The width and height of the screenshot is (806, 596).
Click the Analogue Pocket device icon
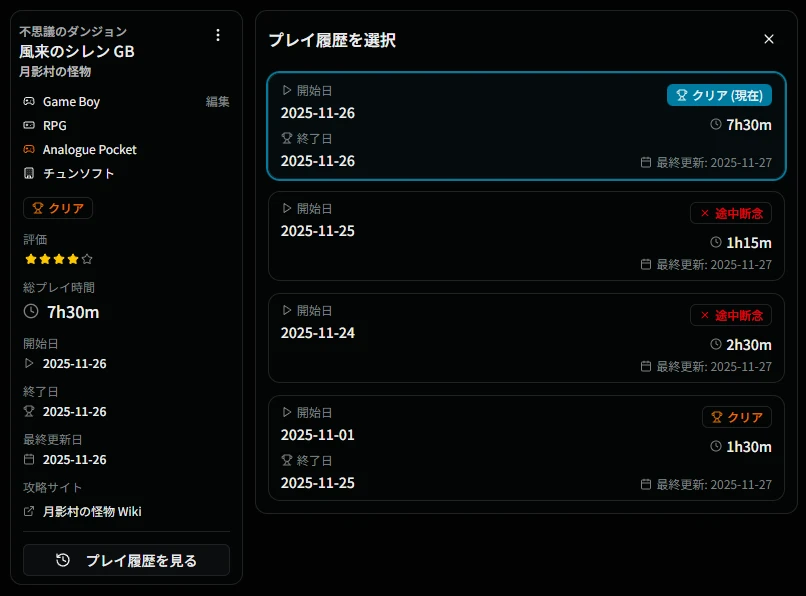(29, 150)
